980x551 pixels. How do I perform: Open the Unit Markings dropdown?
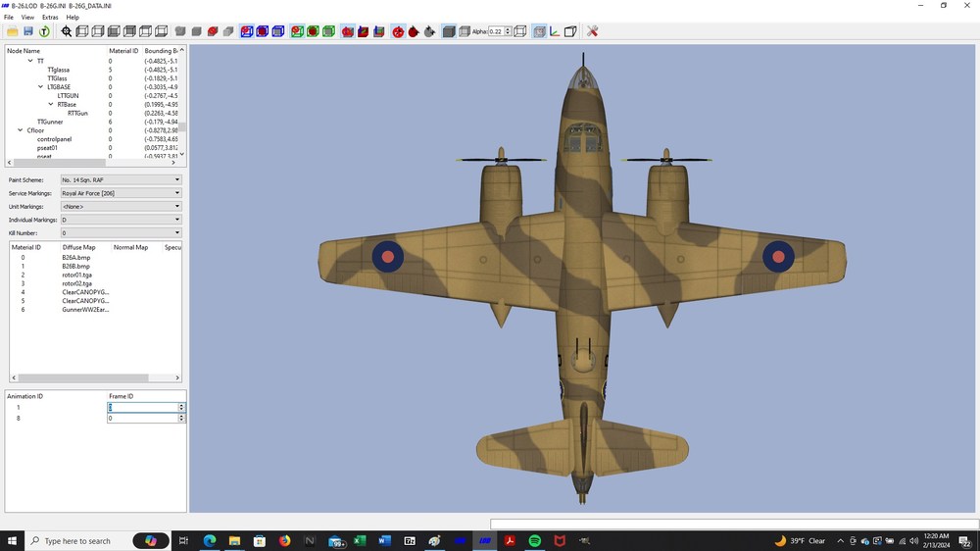tap(121, 207)
